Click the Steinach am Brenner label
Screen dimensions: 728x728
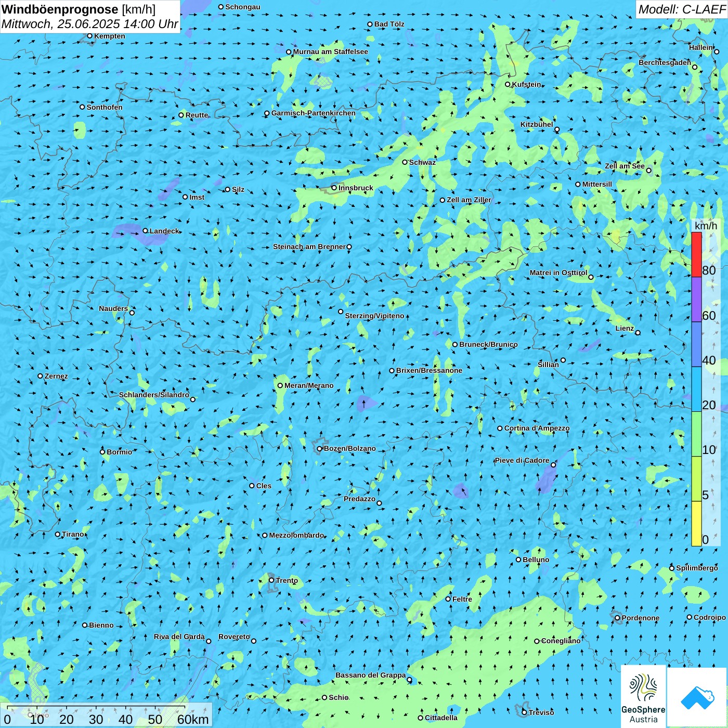[309, 246]
